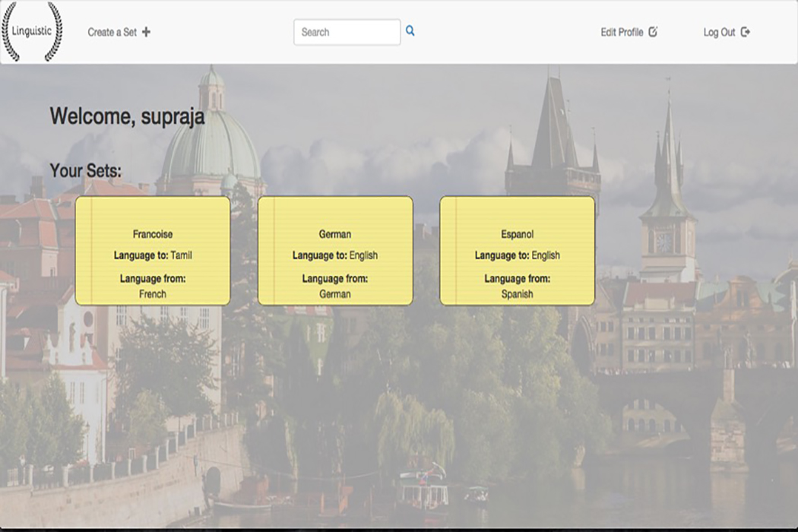Open the German set title
This screenshot has height=532, width=798.
point(335,235)
